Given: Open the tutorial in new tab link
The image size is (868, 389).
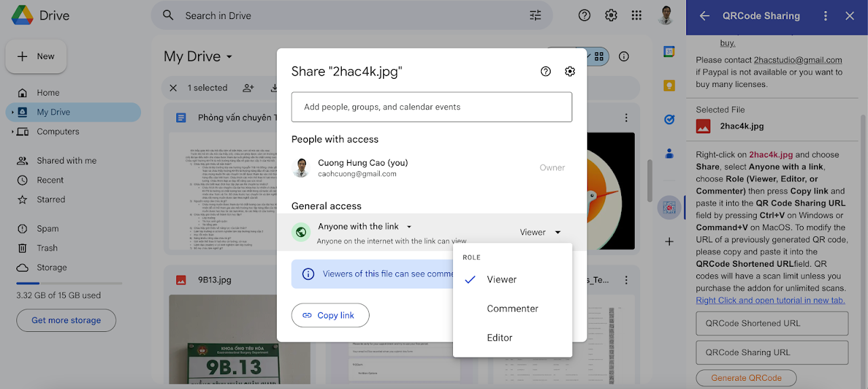Looking at the screenshot, I should 770,300.
